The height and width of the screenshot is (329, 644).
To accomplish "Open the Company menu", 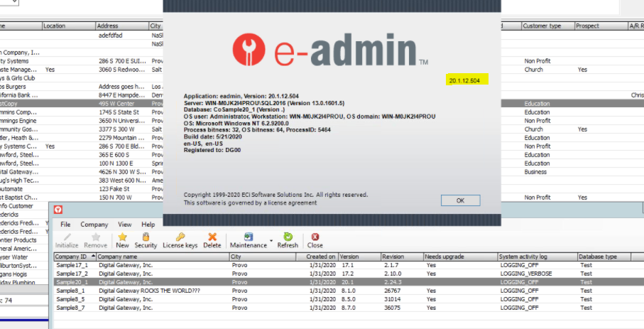I will pyautogui.click(x=94, y=224).
